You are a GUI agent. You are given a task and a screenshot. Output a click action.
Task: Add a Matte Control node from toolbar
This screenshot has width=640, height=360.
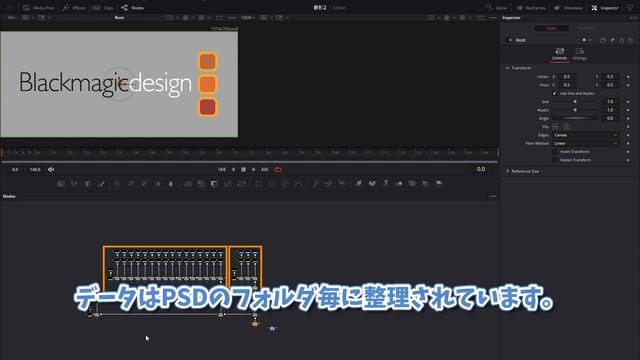click(x=214, y=184)
